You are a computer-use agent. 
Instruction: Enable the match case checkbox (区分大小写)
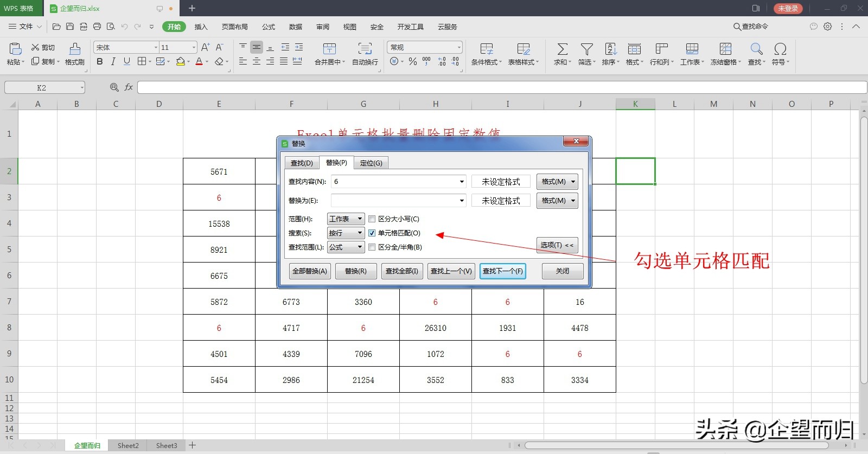coord(372,219)
